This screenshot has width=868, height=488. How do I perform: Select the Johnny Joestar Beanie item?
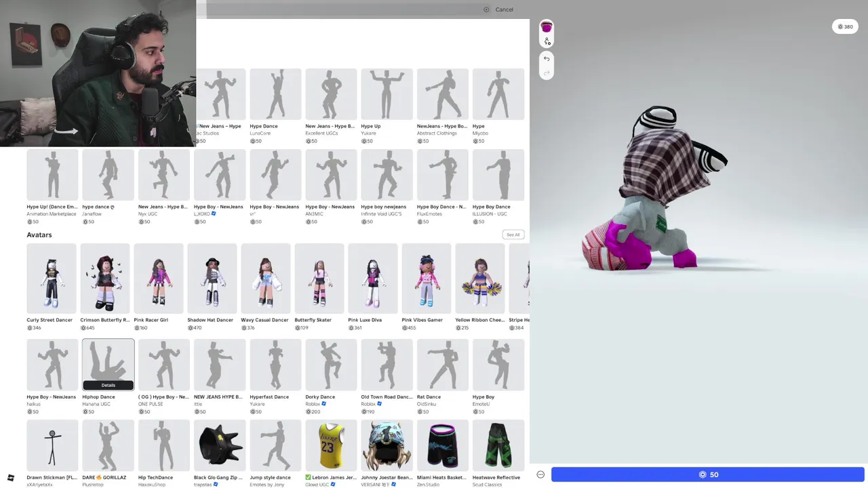387,453
